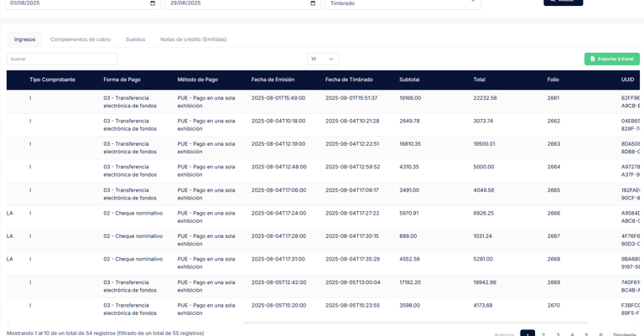Click the Exportar a Excel button
This screenshot has height=336, width=644.
(612, 59)
